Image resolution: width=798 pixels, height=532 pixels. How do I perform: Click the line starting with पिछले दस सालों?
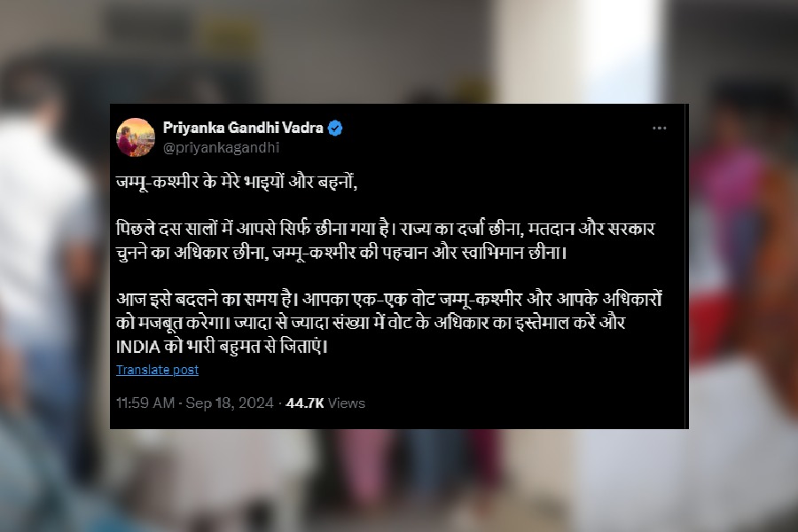pos(386,229)
